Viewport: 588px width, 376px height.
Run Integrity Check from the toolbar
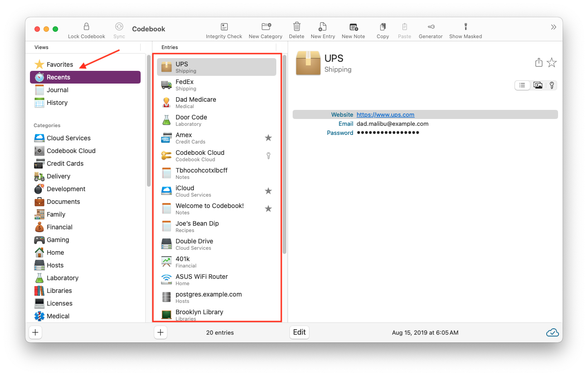[x=224, y=27]
